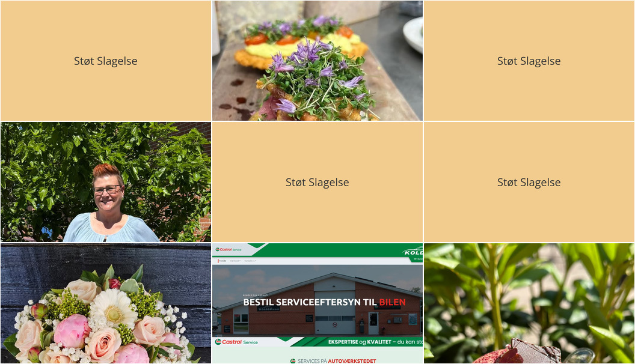
Task: Click the small Castrol icon beside Services på Autoværkstedet
Action: tap(293, 361)
